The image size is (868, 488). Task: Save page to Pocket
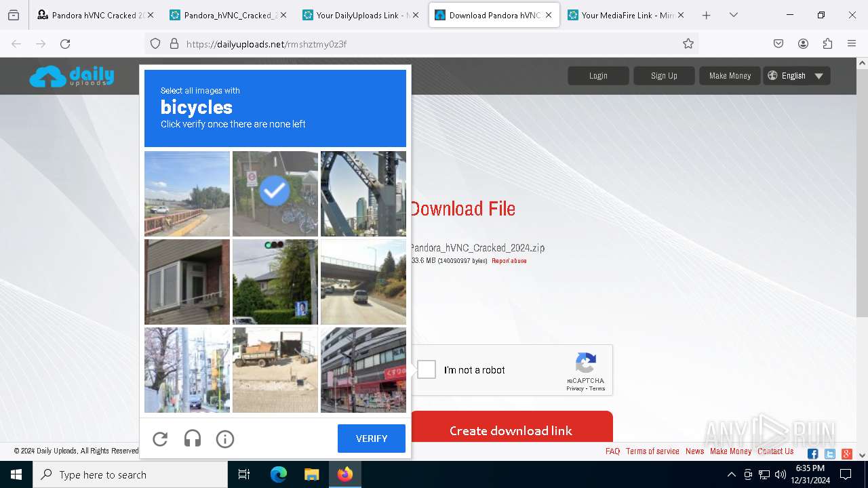778,43
